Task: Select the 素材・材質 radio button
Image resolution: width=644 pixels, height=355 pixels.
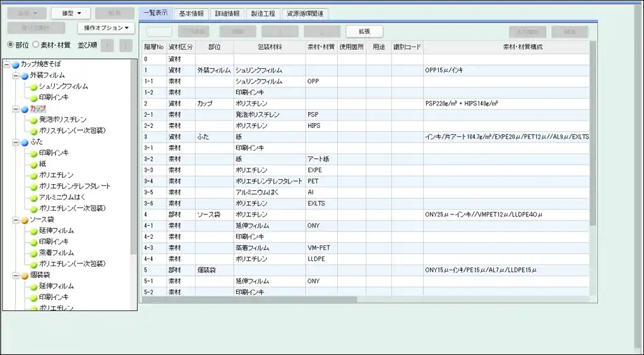Action: (x=35, y=45)
